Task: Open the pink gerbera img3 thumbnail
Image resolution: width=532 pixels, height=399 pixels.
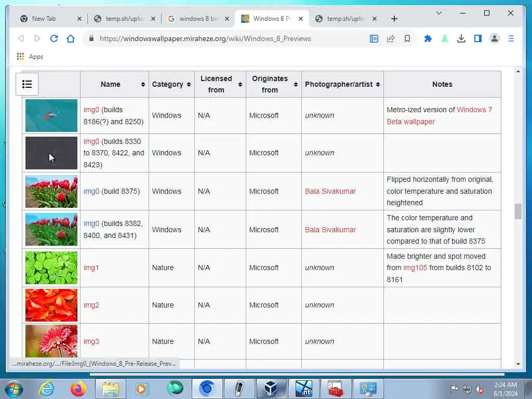Action: point(51,341)
